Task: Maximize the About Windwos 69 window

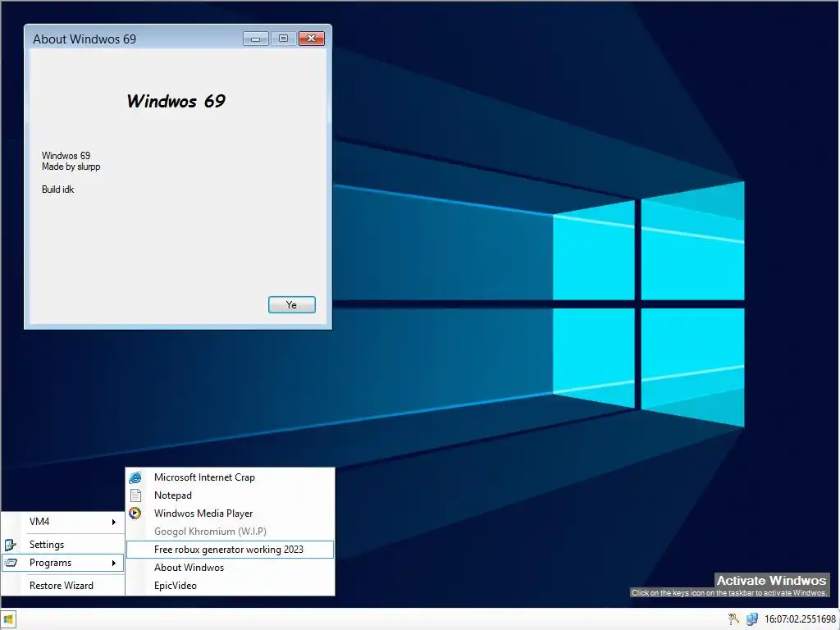Action: [x=283, y=39]
